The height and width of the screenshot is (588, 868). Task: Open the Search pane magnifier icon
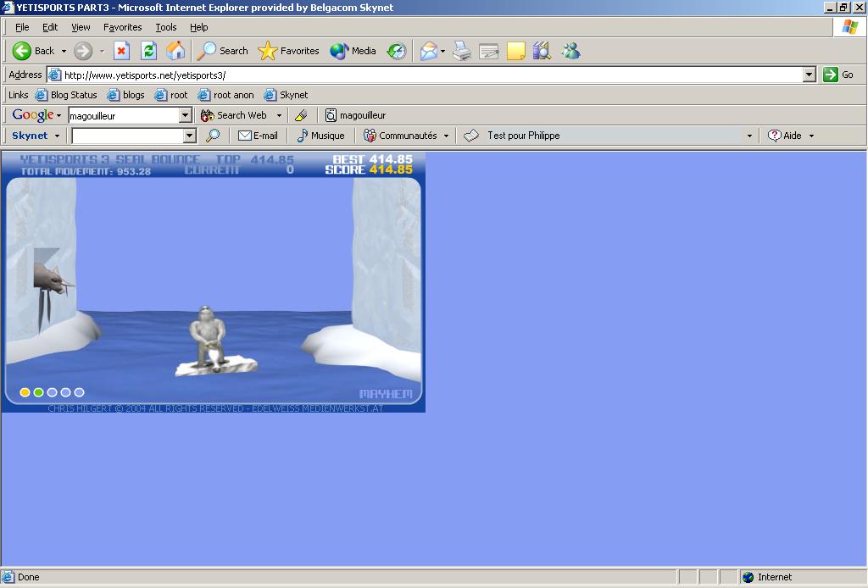click(x=207, y=51)
